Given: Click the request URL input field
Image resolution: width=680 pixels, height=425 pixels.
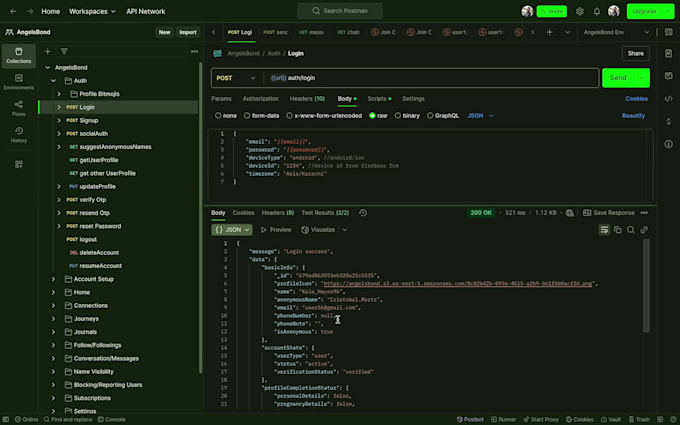Looking at the screenshot, I should pos(432,78).
